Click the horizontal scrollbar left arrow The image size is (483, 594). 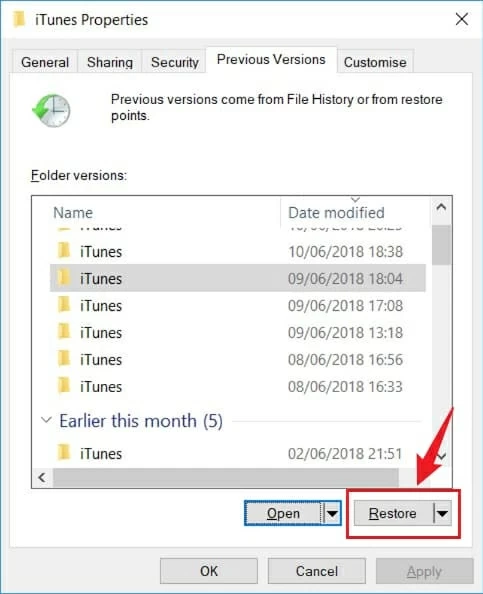[x=42, y=477]
